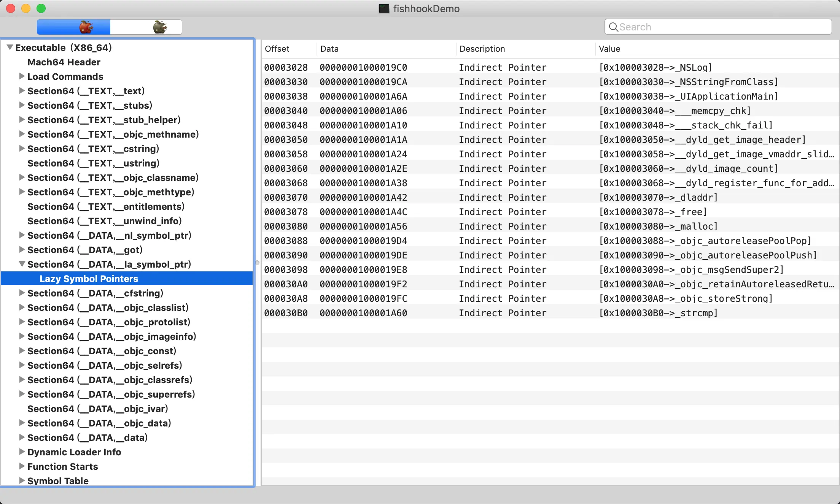Image resolution: width=840 pixels, height=504 pixels.
Task: Collapse the __DATA,__la_symbol_ptr section
Action: 22,264
